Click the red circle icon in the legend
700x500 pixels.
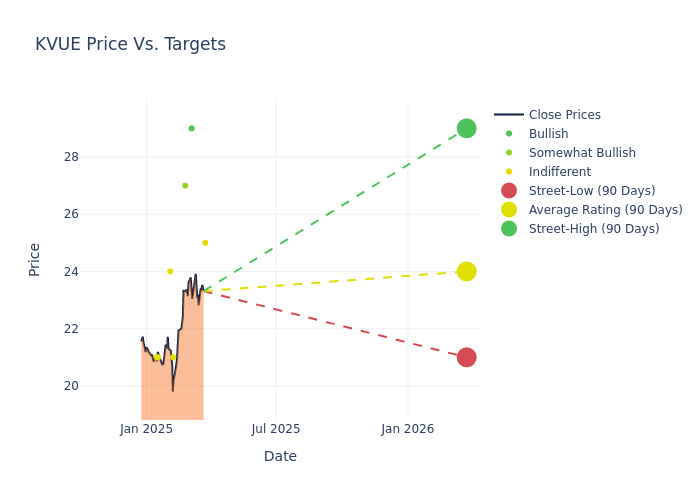509,191
